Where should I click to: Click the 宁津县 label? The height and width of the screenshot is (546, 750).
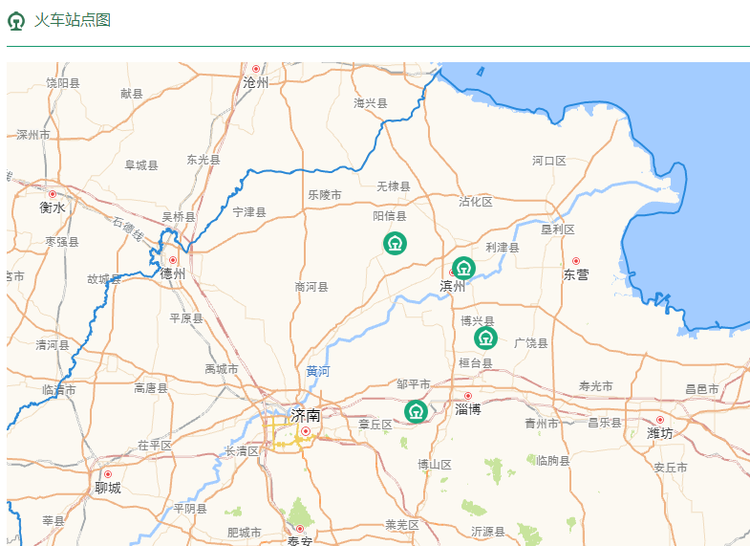coord(249,212)
